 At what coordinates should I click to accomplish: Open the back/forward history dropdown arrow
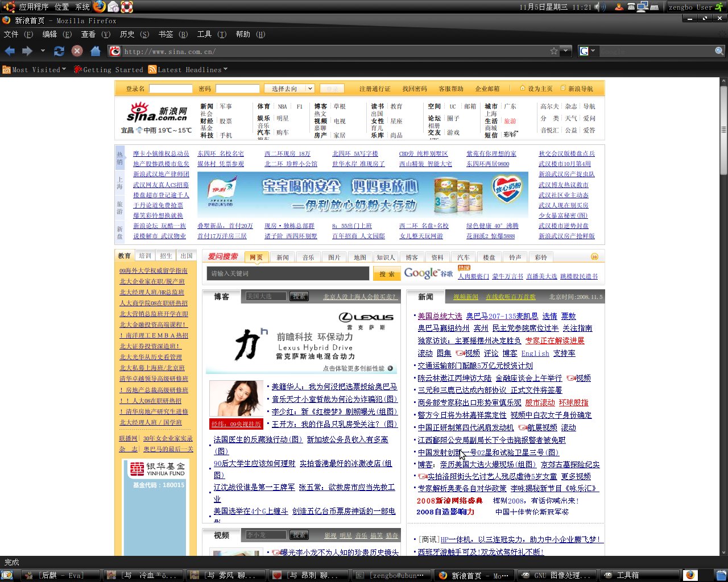pyautogui.click(x=43, y=51)
